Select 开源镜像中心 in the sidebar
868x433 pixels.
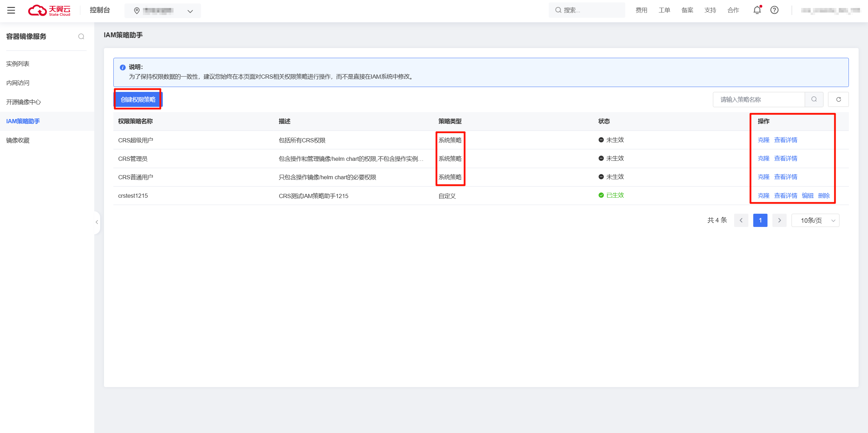(23, 102)
